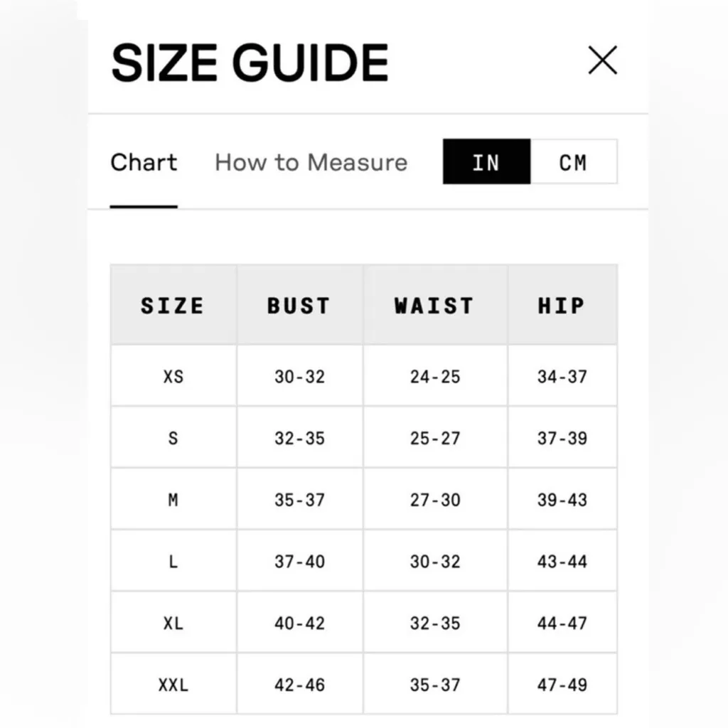Viewport: 728px width, 728px height.
Task: Click the BUST column header
Action: (299, 306)
